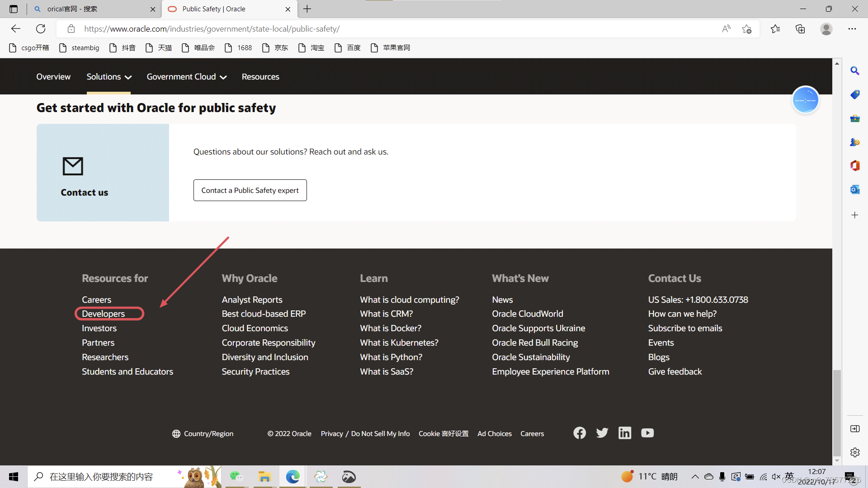Visit Oracle's Facebook page icon

[580, 433]
